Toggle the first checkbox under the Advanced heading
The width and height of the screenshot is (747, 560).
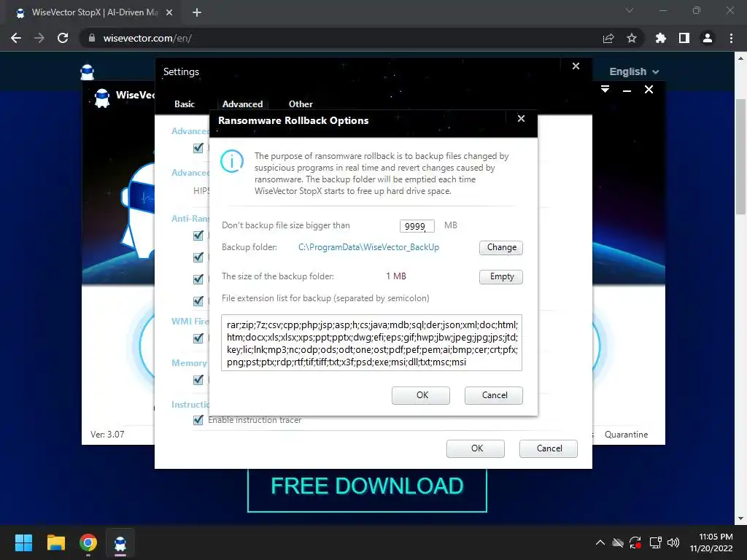(198, 148)
